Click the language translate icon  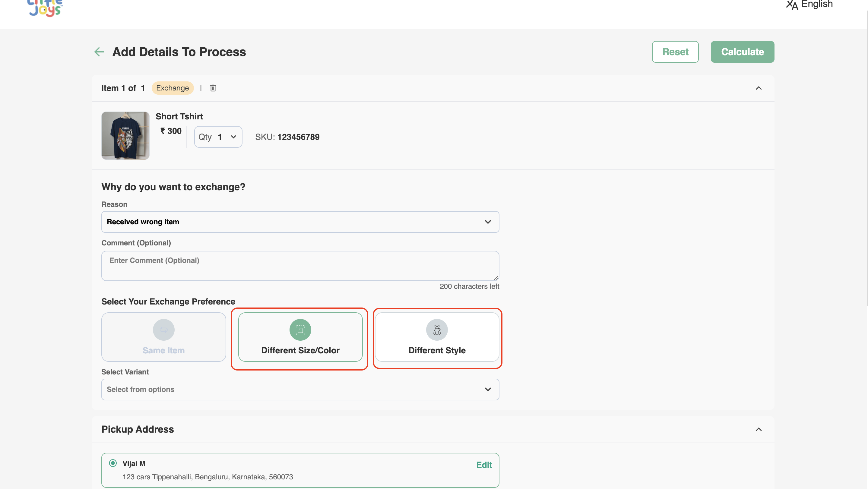pos(792,5)
